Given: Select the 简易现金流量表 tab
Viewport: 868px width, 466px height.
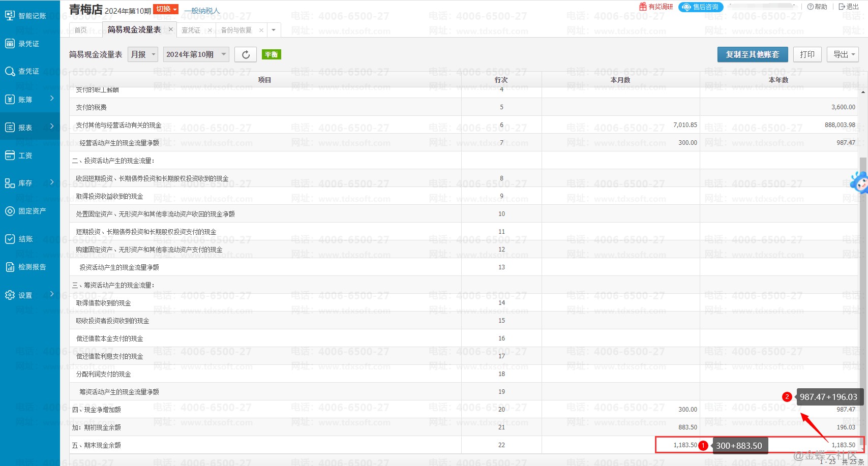Looking at the screenshot, I should [134, 29].
